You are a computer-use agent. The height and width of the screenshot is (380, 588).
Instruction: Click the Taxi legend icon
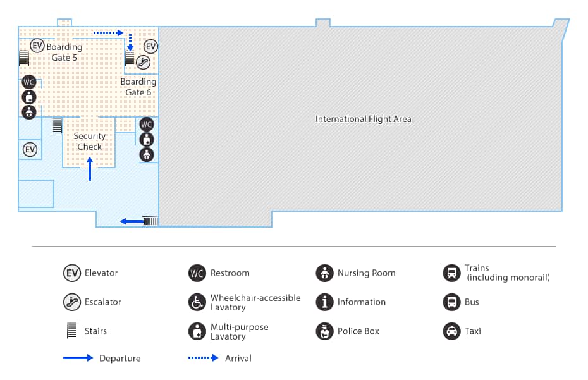[x=452, y=331]
